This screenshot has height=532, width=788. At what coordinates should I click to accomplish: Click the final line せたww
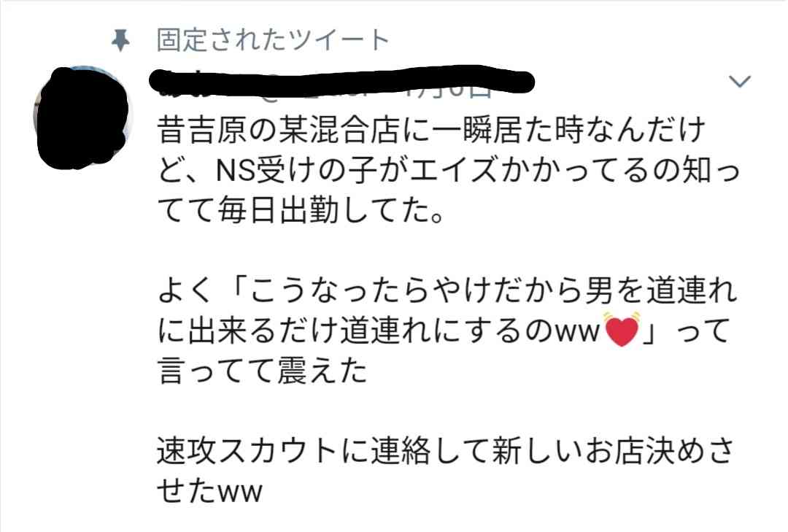tap(210, 490)
